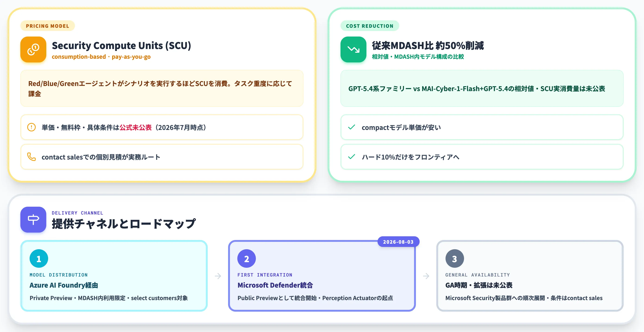The height and width of the screenshot is (332, 644).
Task: Click the orange warning circle icon
Action: coord(31,127)
